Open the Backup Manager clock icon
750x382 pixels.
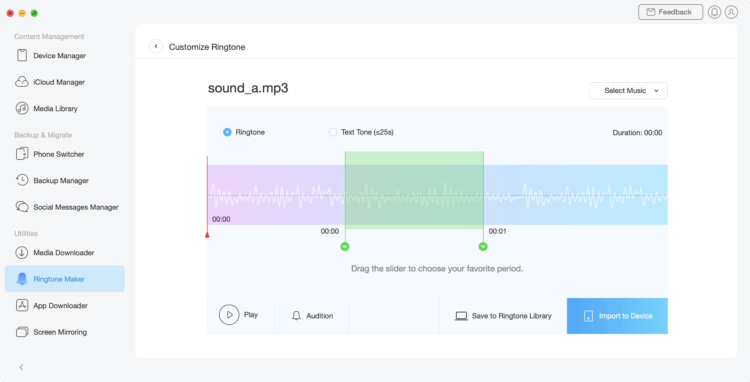pyautogui.click(x=22, y=180)
